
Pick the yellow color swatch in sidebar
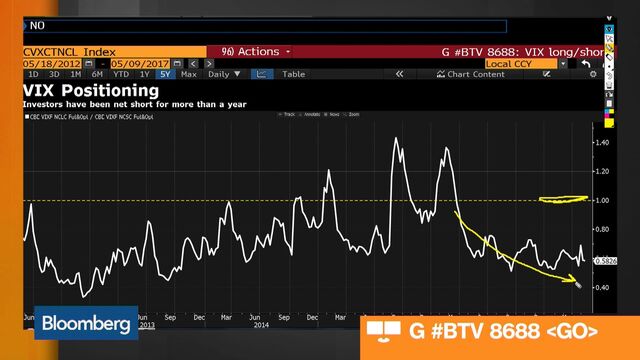[x=609, y=123]
